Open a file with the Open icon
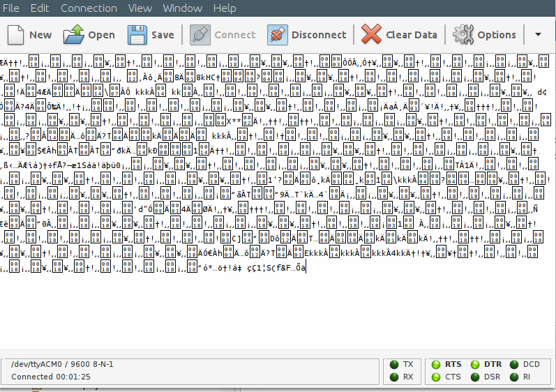The image size is (556, 392). 73,34
